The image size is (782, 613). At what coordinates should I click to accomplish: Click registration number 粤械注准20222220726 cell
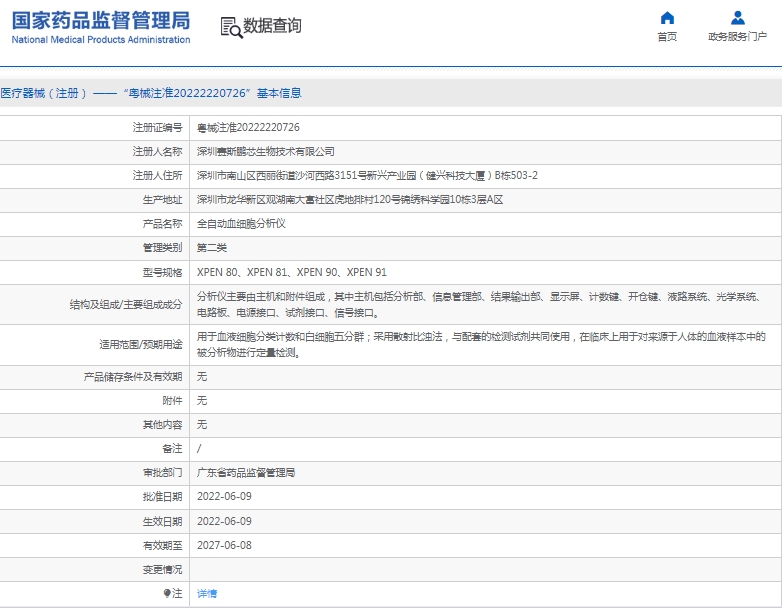[x=248, y=128]
